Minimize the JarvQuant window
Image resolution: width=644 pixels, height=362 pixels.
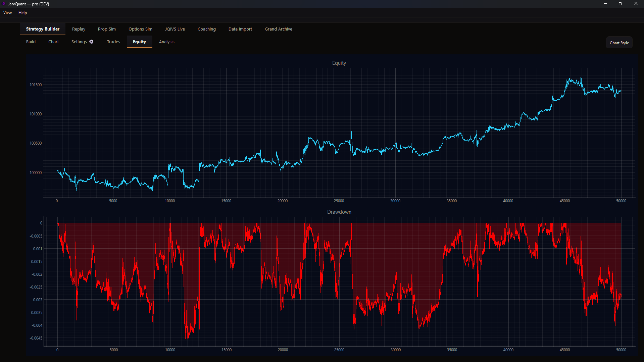(x=605, y=4)
